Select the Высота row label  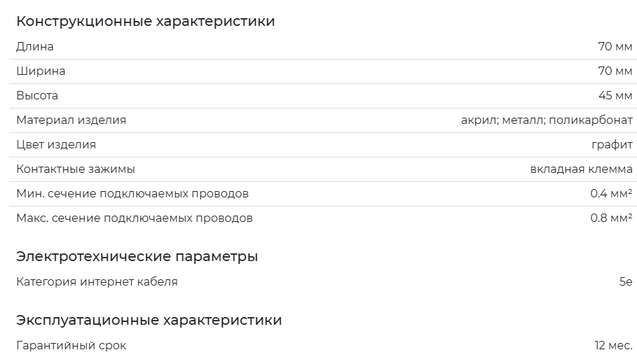click(37, 96)
